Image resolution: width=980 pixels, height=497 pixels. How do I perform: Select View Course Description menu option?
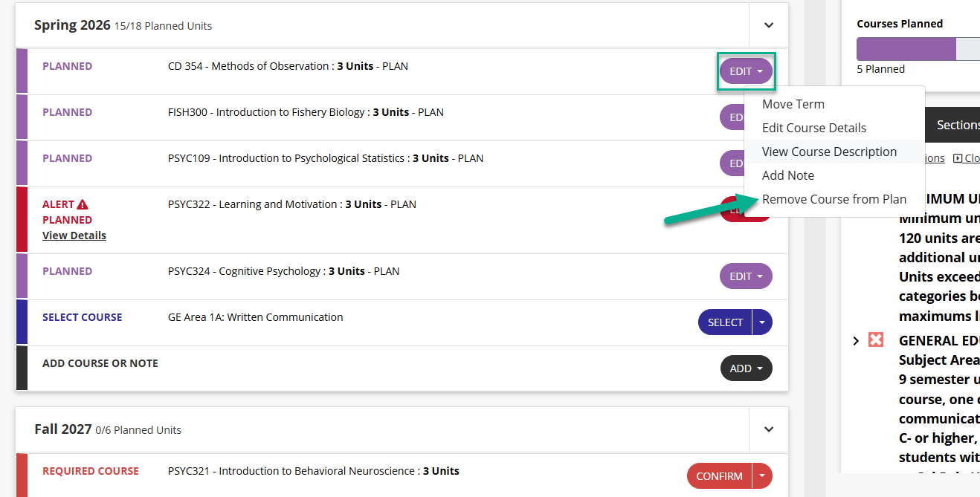tap(829, 152)
